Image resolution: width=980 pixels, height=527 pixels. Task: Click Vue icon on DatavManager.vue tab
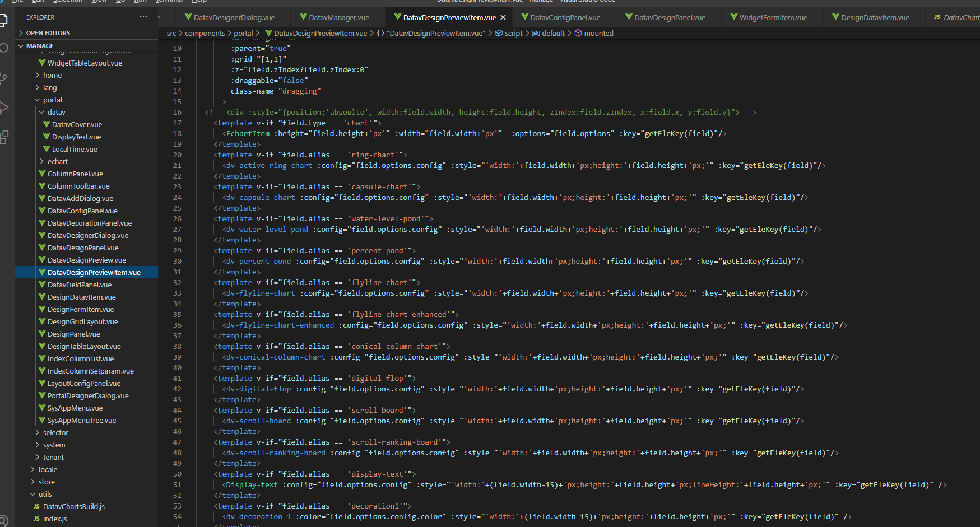click(303, 17)
